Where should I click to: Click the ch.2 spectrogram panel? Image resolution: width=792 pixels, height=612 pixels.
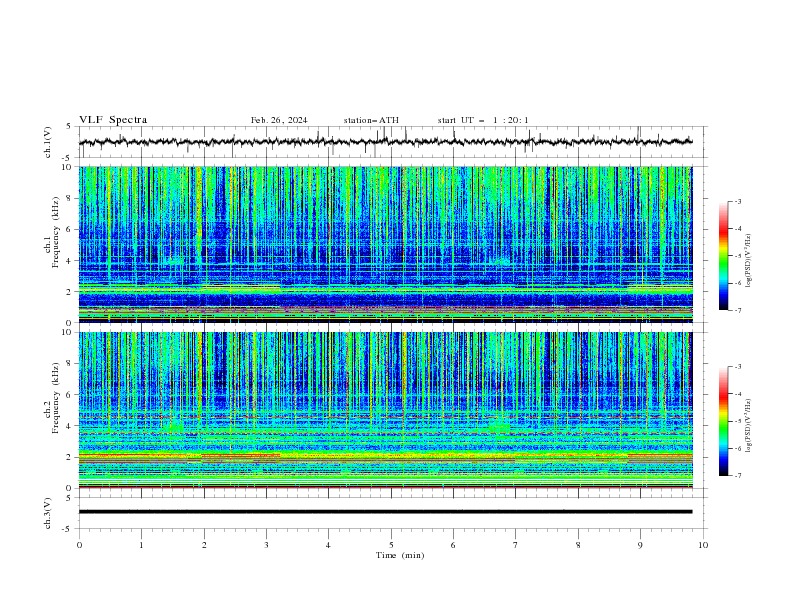pos(385,410)
